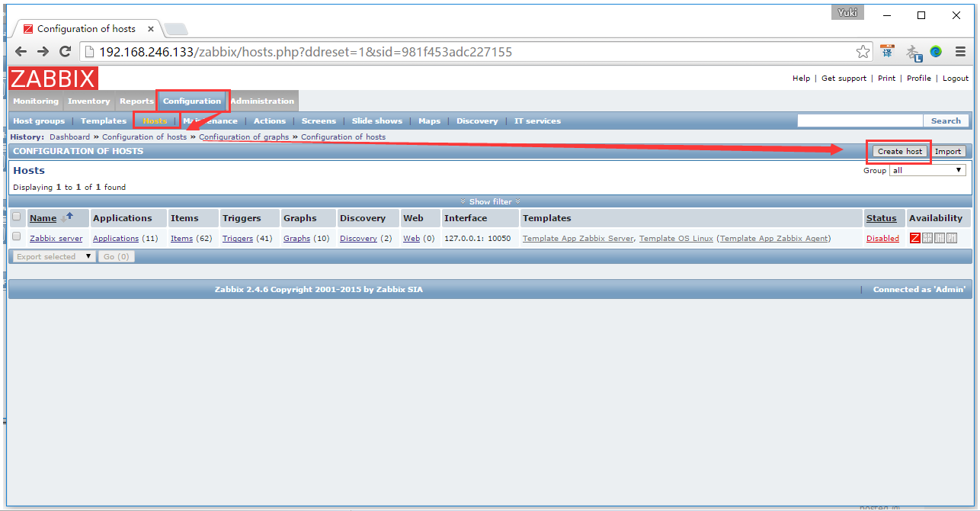Open Template OS Linux link
This screenshot has width=980, height=511.
point(676,239)
